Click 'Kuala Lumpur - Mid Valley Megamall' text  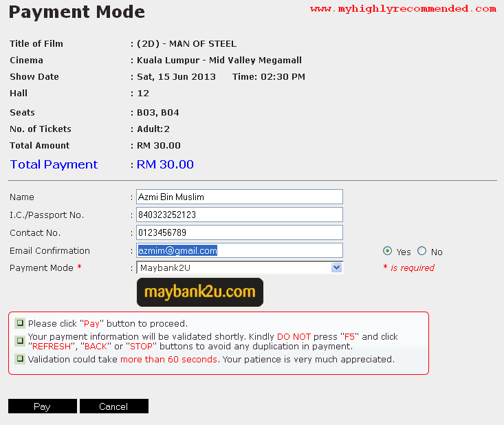219,60
